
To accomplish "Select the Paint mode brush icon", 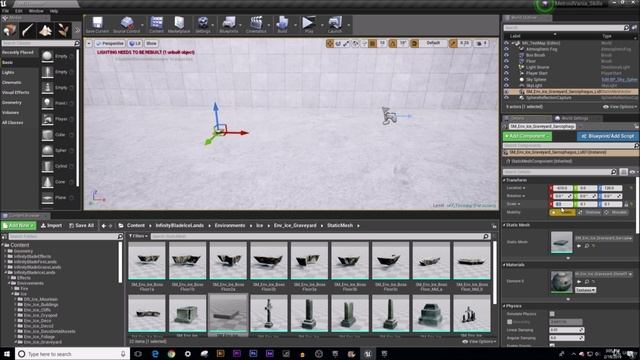I will 27,30.
